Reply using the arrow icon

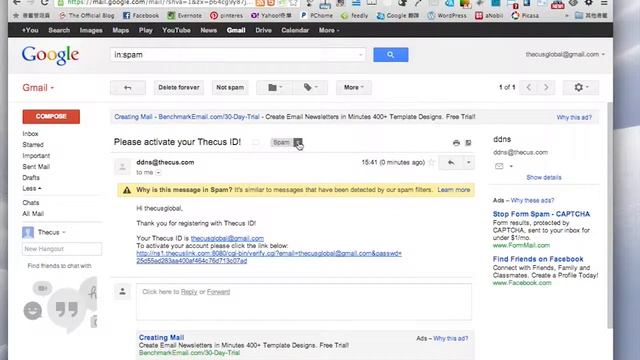451,162
